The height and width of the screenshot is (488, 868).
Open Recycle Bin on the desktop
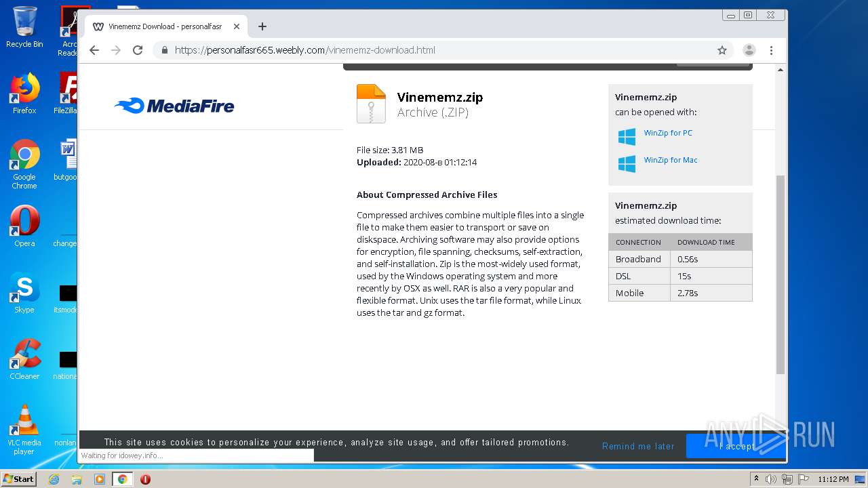point(24,27)
